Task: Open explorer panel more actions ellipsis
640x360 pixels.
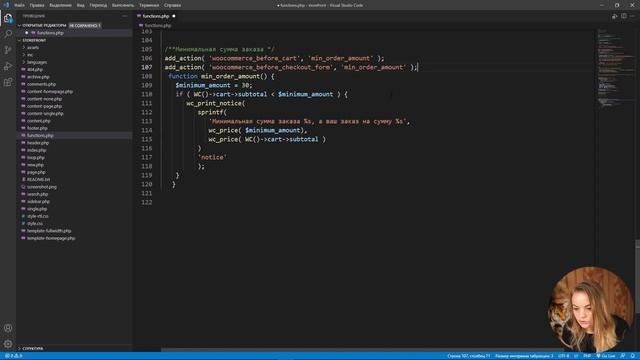Action: (x=124, y=16)
